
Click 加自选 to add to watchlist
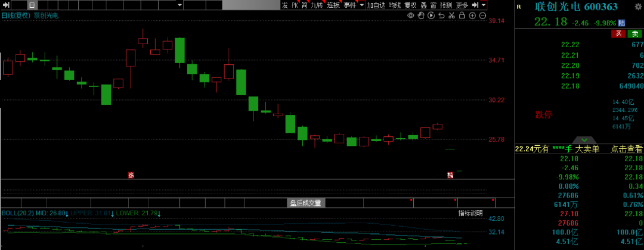tap(376, 5)
